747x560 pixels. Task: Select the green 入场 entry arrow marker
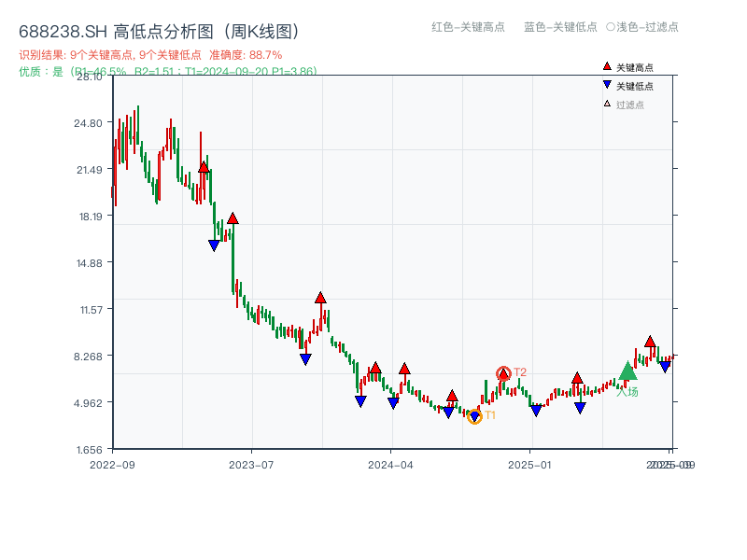click(x=627, y=371)
